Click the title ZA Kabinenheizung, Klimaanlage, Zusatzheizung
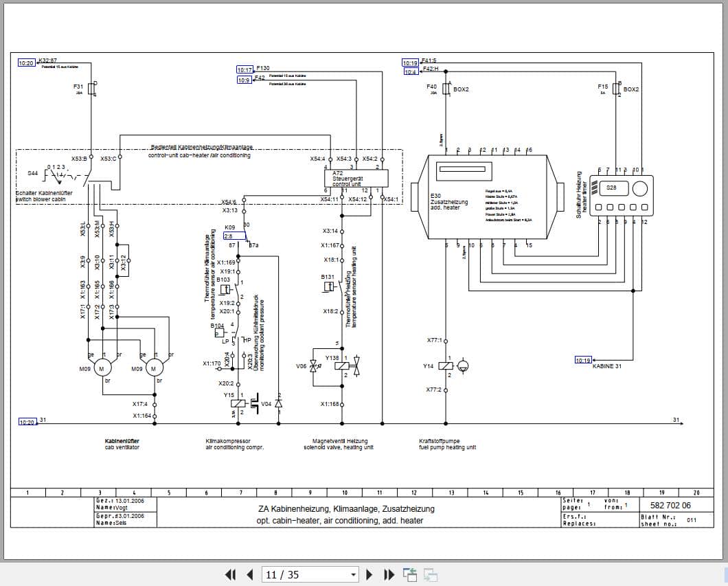Viewport: 728px width, 586px height. point(346,509)
